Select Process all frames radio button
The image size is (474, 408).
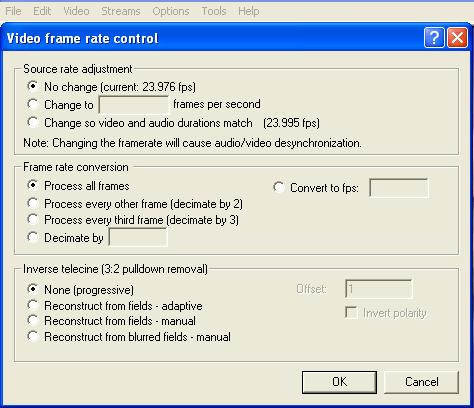tap(33, 185)
